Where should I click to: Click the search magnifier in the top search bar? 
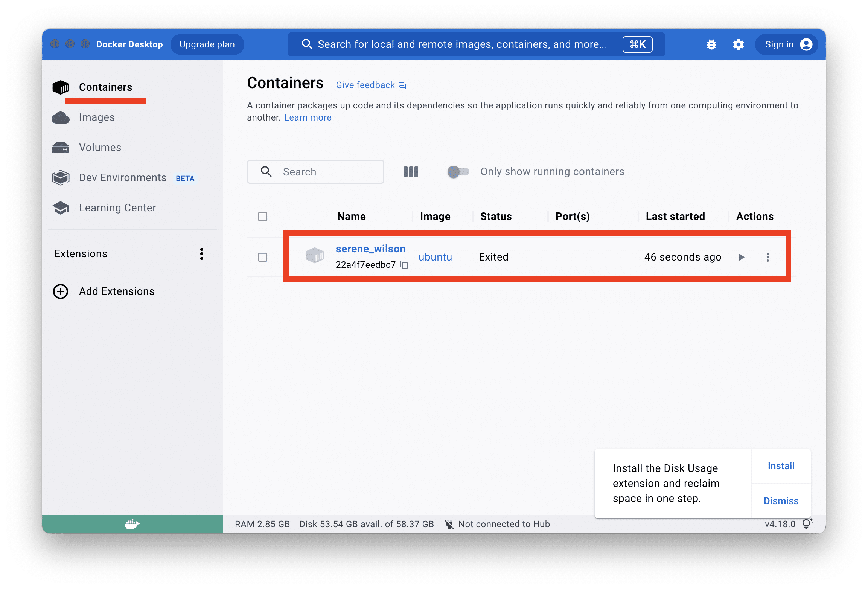tap(307, 44)
